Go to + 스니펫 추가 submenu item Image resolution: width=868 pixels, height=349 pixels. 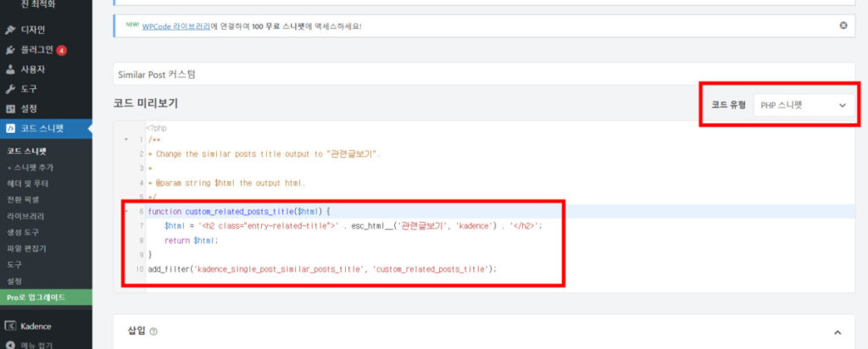point(30,167)
